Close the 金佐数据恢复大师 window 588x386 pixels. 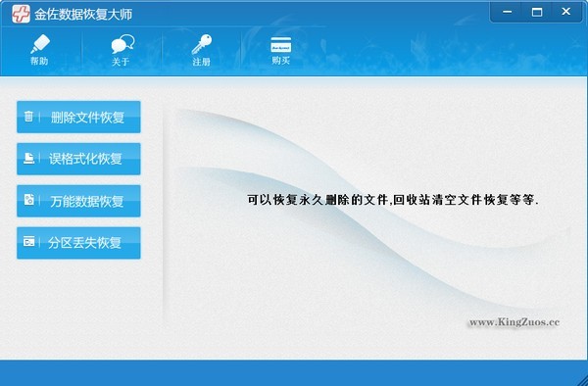pyautogui.click(x=566, y=12)
